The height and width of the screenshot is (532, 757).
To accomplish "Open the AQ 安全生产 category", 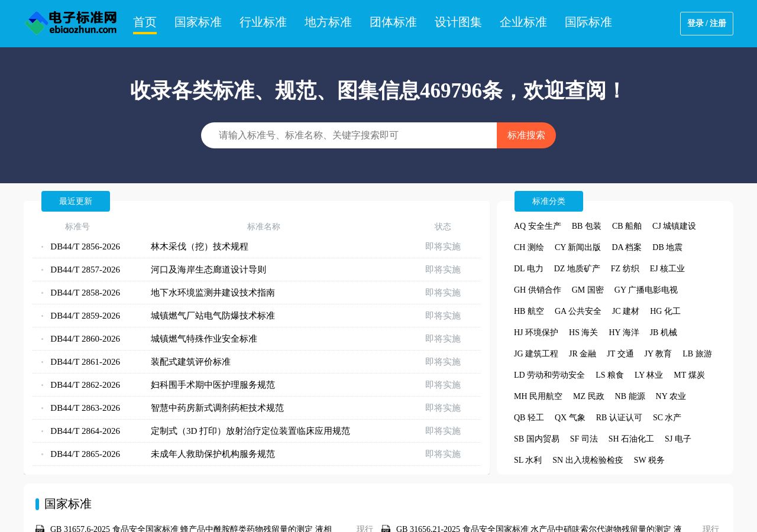I will click(x=538, y=226).
